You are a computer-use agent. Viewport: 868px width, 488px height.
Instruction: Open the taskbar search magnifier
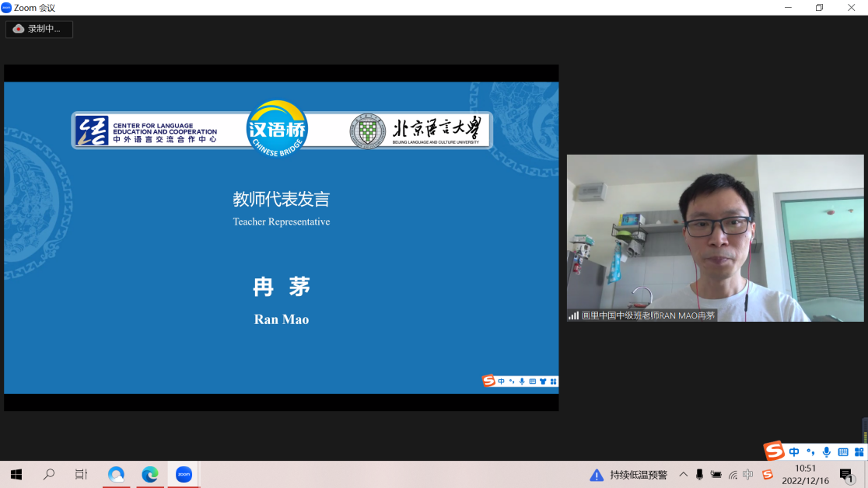(x=49, y=474)
